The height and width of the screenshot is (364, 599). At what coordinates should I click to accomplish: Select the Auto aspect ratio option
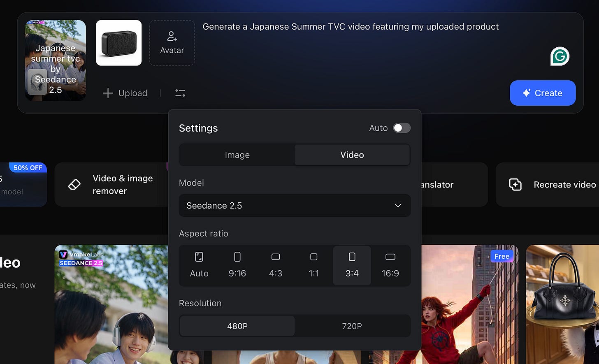[x=199, y=265]
